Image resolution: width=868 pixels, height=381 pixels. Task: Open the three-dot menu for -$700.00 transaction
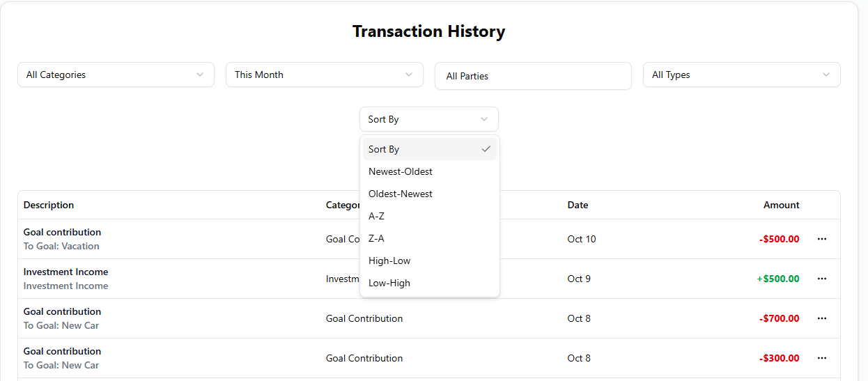(822, 318)
